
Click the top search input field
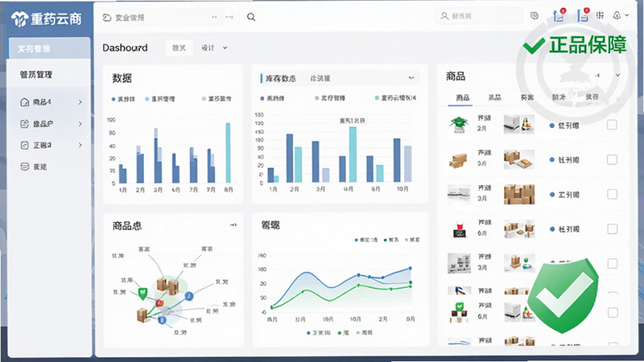(x=163, y=17)
